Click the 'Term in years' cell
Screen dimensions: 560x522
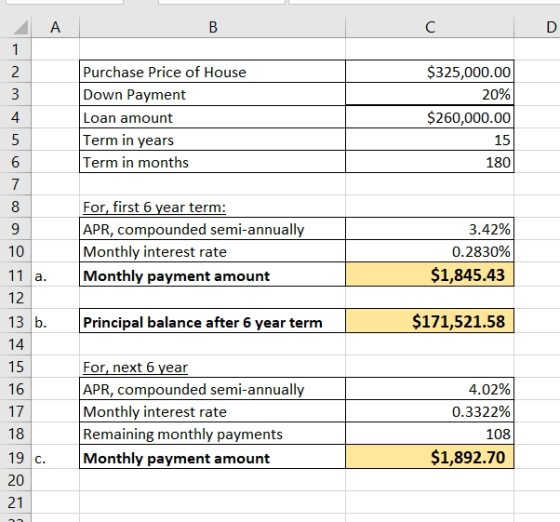click(x=212, y=140)
